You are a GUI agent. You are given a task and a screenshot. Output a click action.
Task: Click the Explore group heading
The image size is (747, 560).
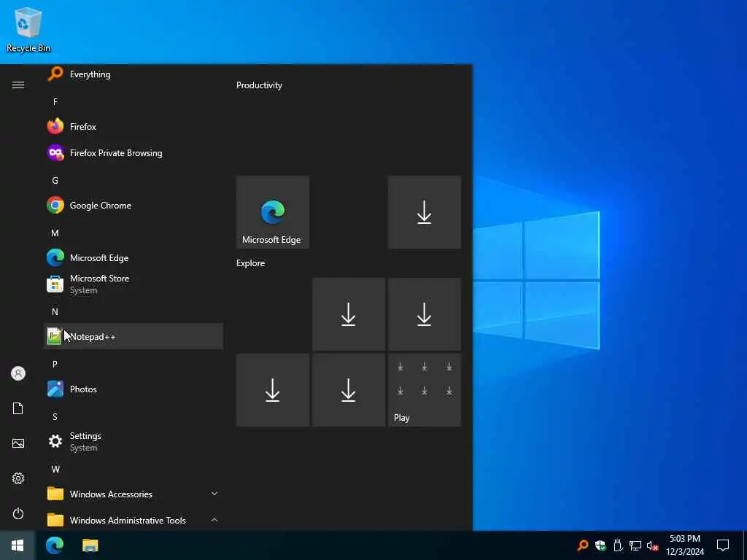(251, 263)
